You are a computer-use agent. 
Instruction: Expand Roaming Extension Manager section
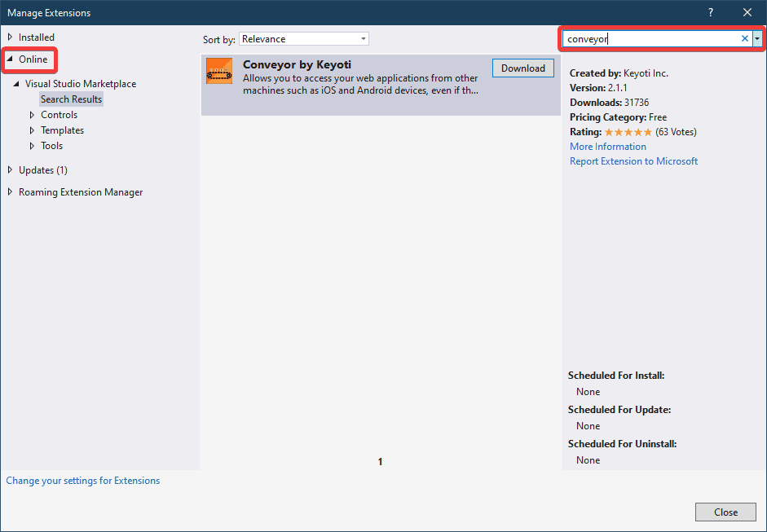click(11, 192)
